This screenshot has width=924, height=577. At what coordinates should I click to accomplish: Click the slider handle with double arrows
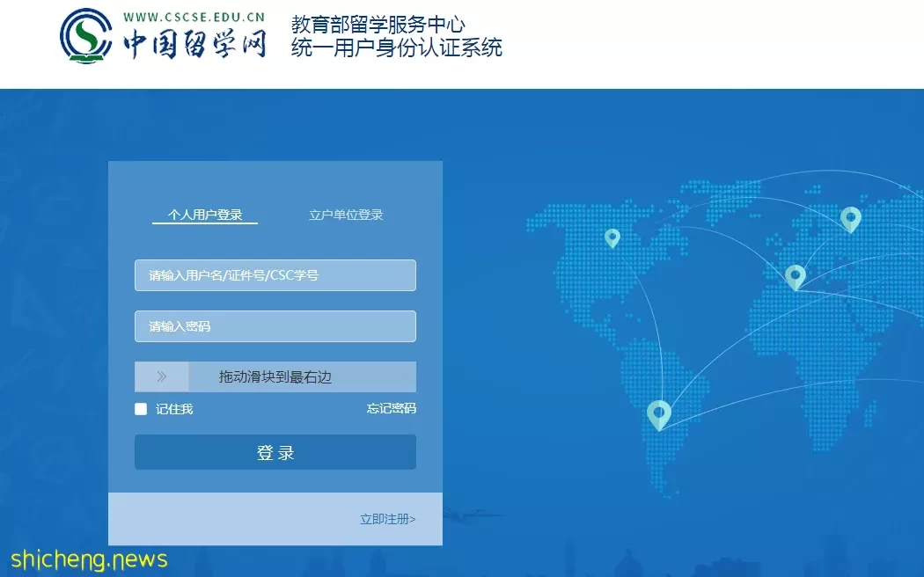161,376
